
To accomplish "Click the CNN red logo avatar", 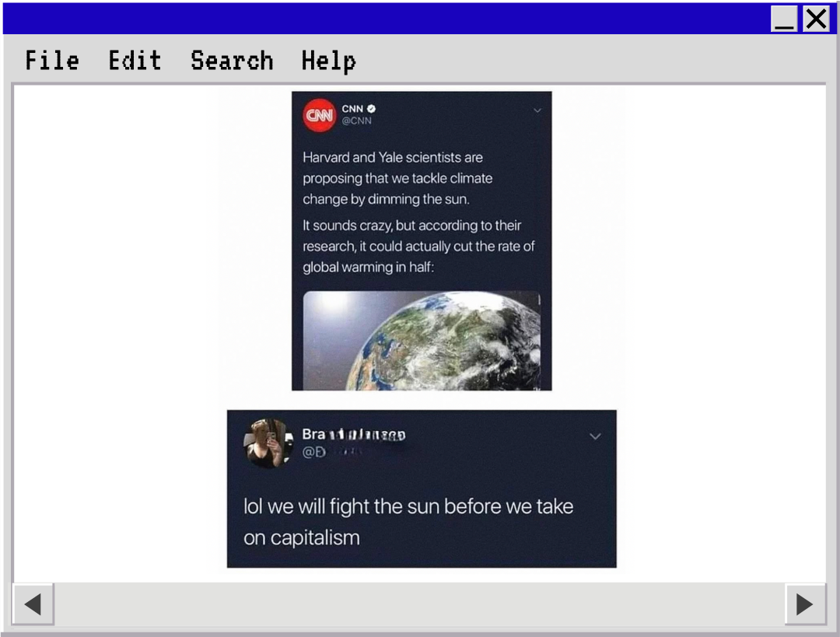I will [320, 115].
